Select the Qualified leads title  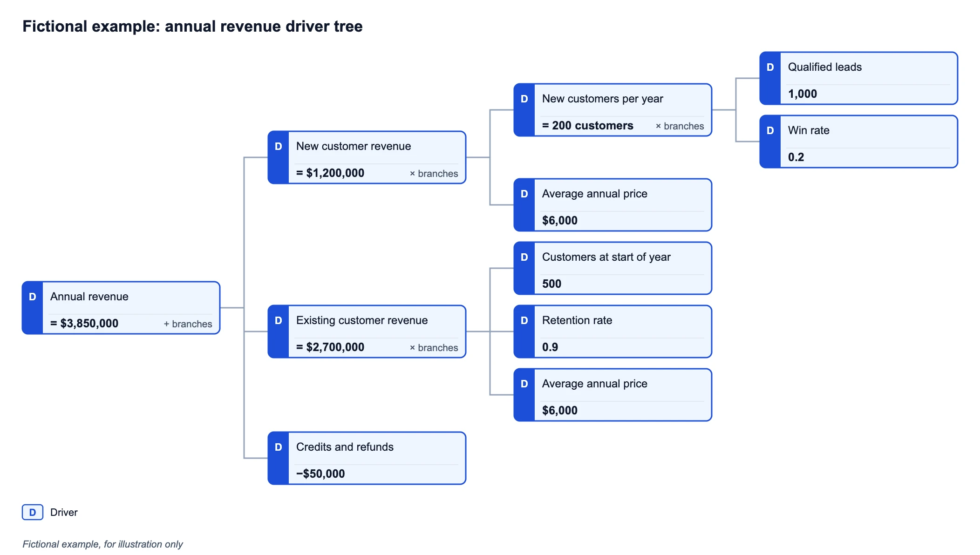pyautogui.click(x=825, y=67)
